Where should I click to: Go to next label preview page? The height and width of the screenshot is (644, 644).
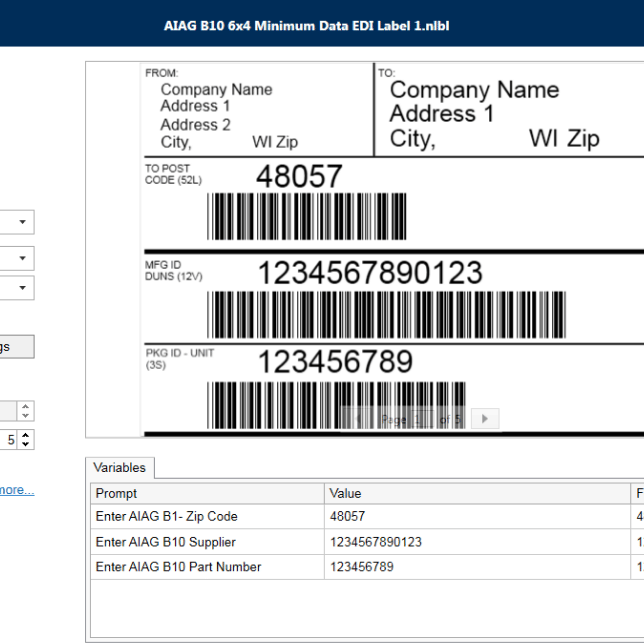point(485,419)
